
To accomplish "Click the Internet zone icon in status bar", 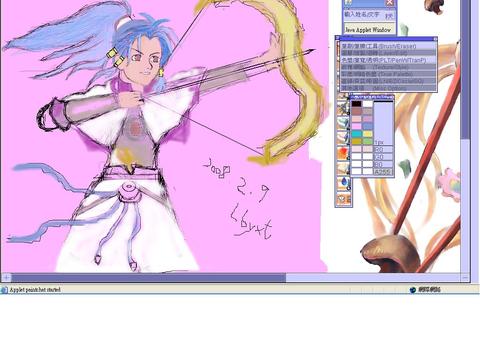I will point(413,290).
